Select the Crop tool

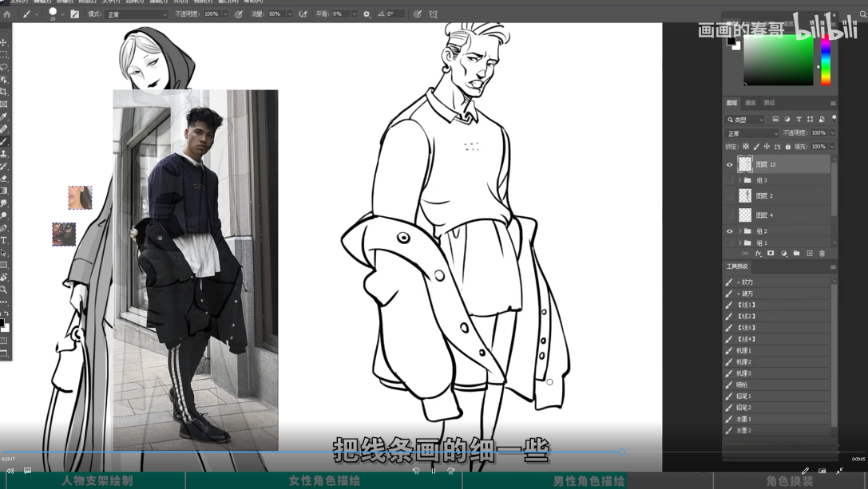point(4,92)
